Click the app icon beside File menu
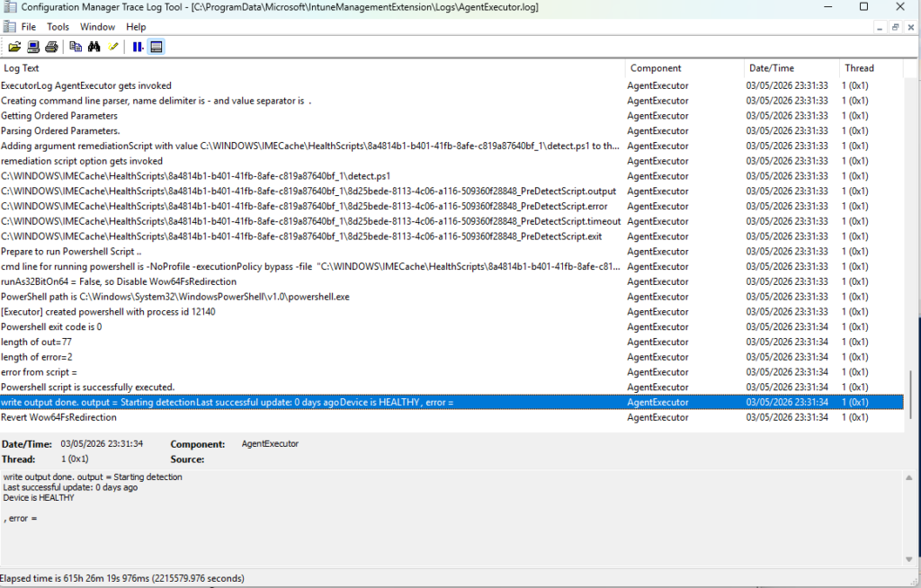 pyautogui.click(x=9, y=26)
